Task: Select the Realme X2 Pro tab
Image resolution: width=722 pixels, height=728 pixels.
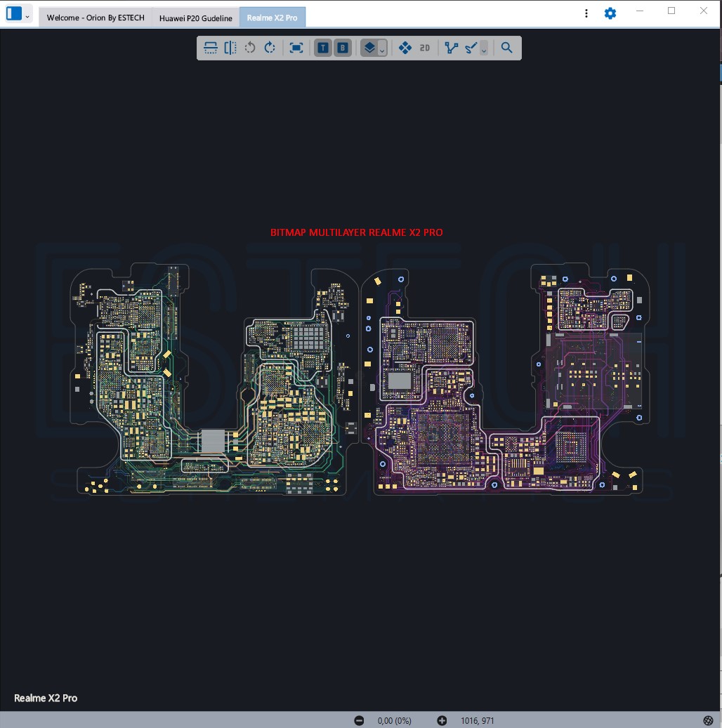Action: (x=273, y=18)
